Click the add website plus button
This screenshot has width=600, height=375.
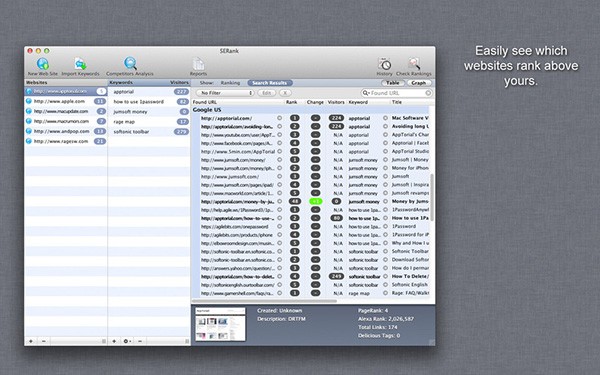pos(31,341)
